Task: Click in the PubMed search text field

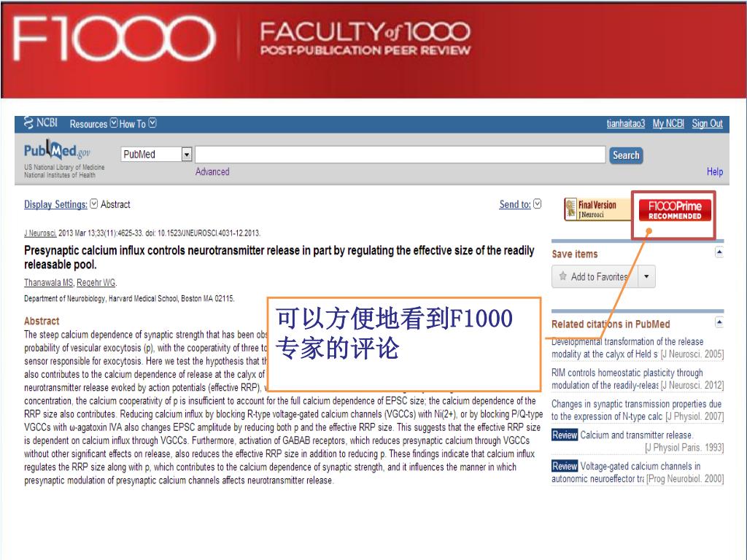Action: point(400,155)
